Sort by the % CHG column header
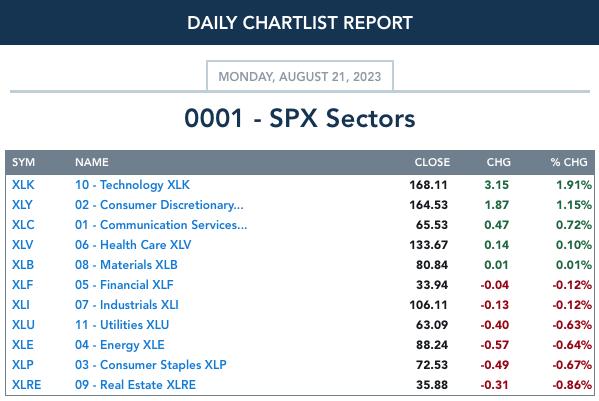Image resolution: width=599 pixels, height=401 pixels. point(569,162)
